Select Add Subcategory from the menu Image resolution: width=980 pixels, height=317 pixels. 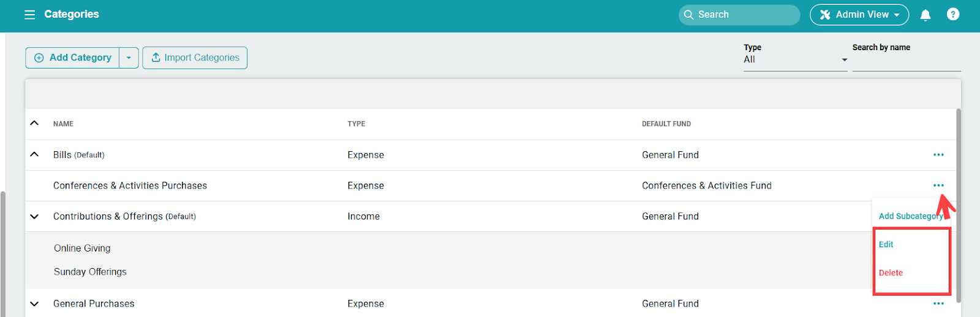tap(909, 216)
